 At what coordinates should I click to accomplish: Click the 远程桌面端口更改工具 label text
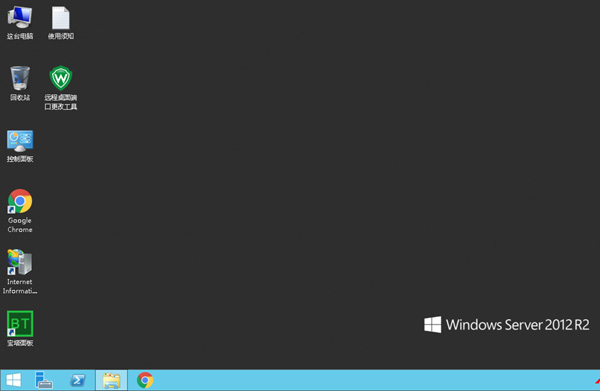[61, 102]
